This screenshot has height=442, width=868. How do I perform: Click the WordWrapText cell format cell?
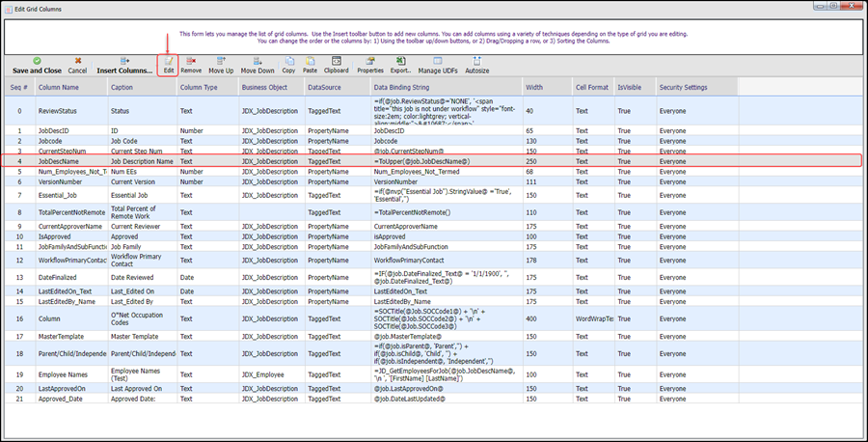click(593, 318)
